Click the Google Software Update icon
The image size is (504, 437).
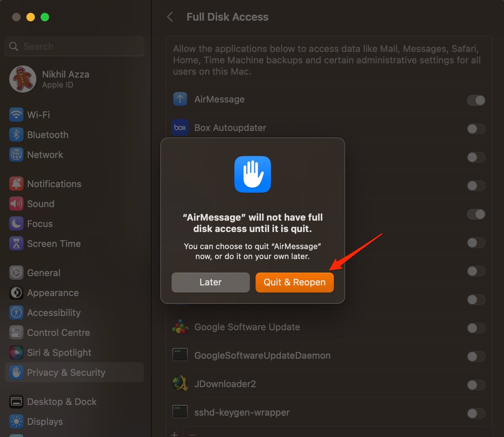coord(180,327)
